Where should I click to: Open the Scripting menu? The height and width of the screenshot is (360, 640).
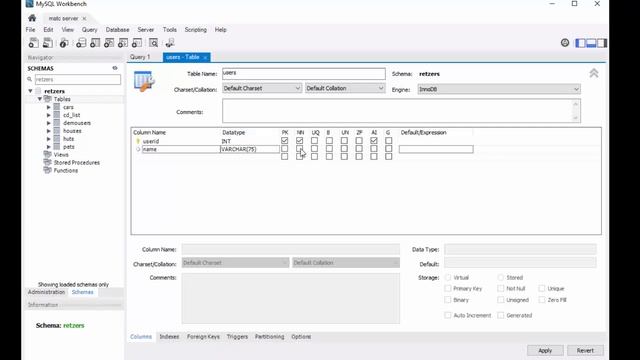196,30
